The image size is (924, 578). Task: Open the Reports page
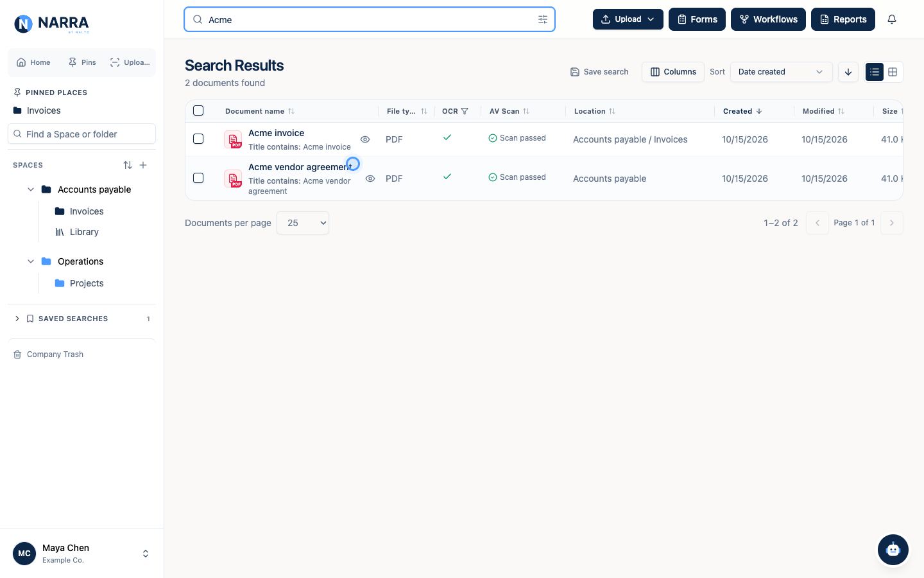pyautogui.click(x=843, y=19)
